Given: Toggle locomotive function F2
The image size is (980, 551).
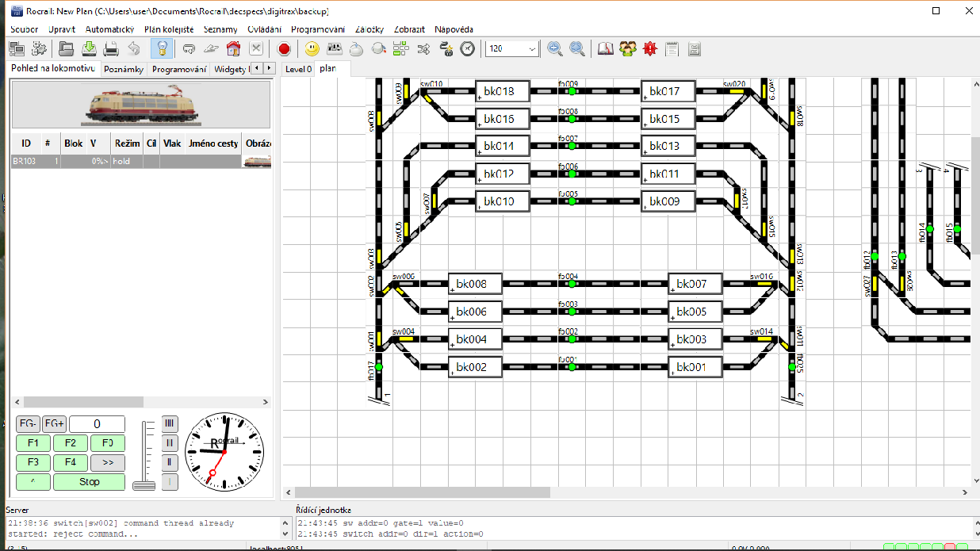Looking at the screenshot, I should (71, 443).
